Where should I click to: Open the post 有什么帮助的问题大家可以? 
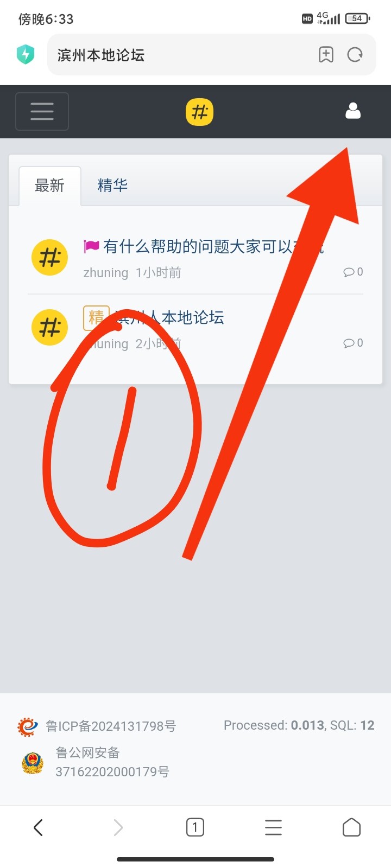click(x=213, y=247)
